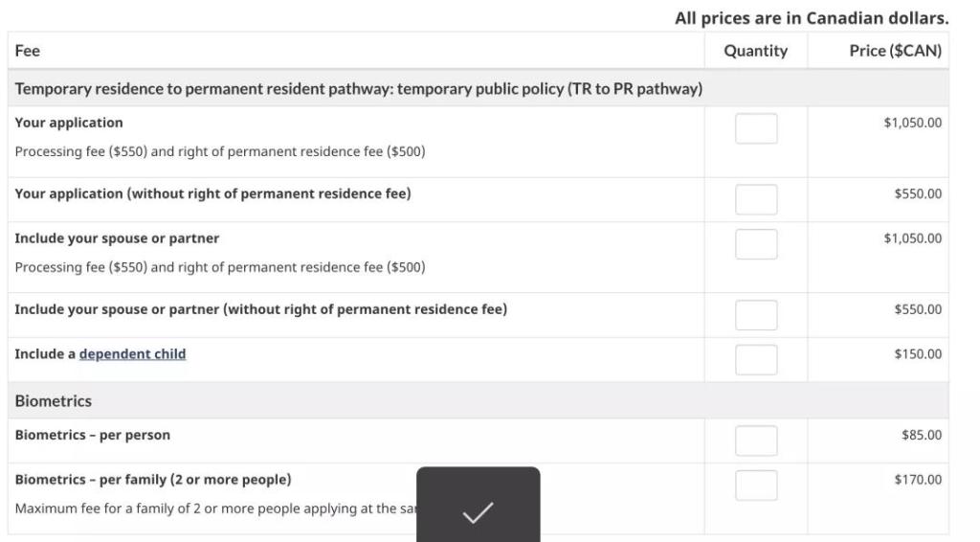Focus quantity field for spouse without residence fee
The height and width of the screenshot is (542, 980).
[x=756, y=315]
